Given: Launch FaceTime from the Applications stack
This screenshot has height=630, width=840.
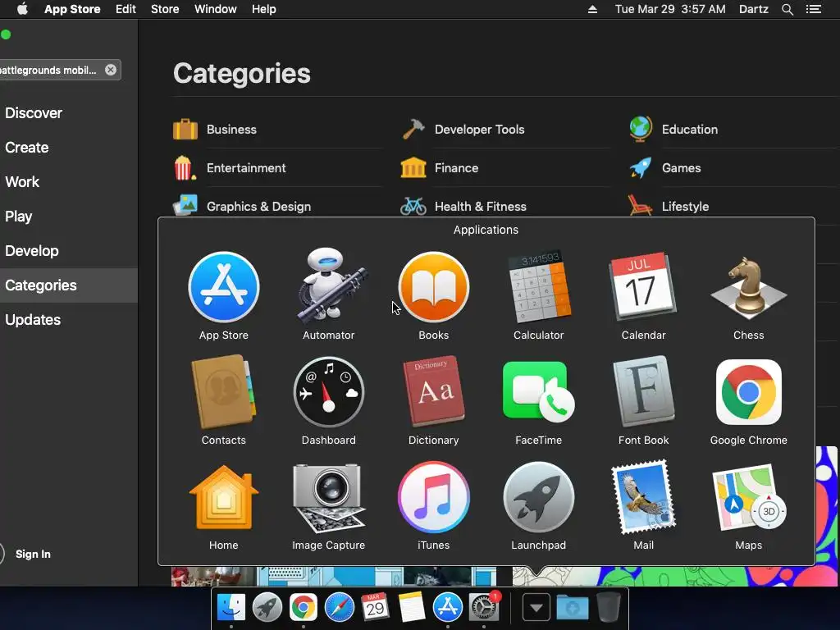Looking at the screenshot, I should tap(538, 392).
